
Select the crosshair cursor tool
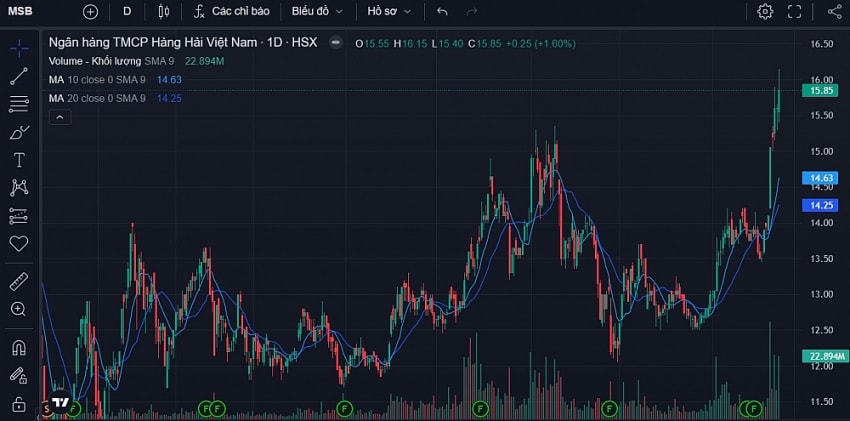point(19,48)
